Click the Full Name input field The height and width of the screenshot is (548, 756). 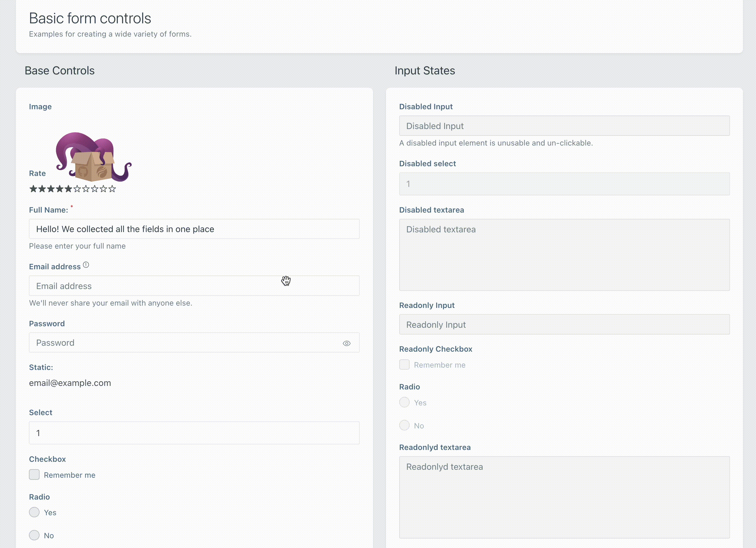[194, 229]
